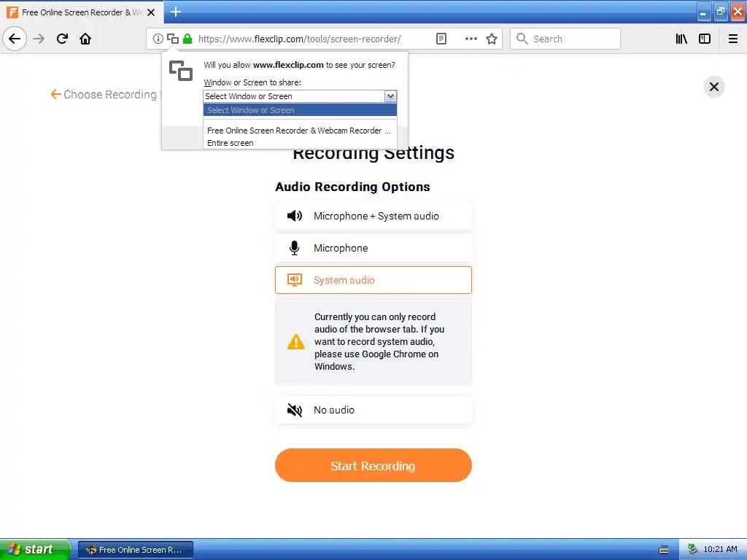Click the green padlock security icon
Image resolution: width=747 pixels, height=560 pixels.
(187, 39)
